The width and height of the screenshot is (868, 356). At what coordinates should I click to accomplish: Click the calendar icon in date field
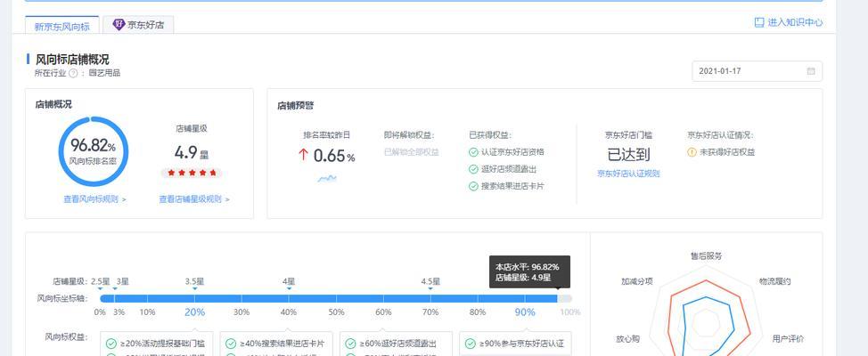[x=811, y=71]
